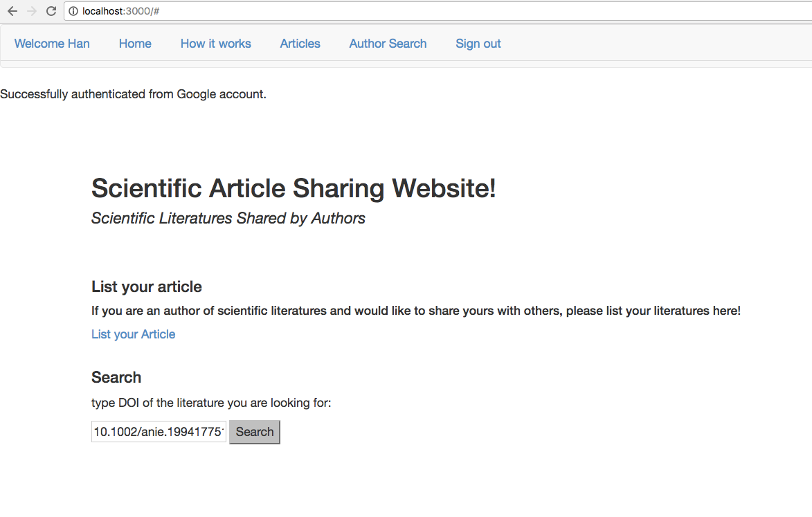Viewport: 812px width, 517px height.
Task: Click the Scientific Literatures Shared by Authors subtitle
Action: click(x=228, y=219)
